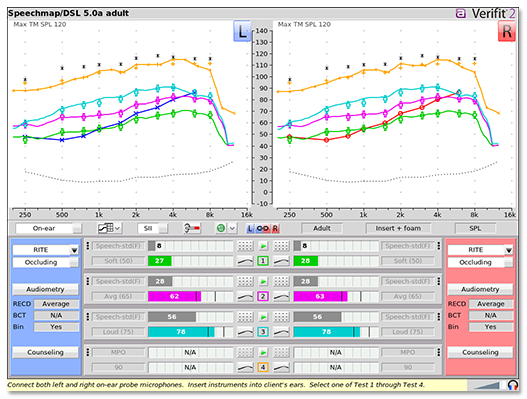
Task: Select the Test 2 number box
Action: point(263,296)
